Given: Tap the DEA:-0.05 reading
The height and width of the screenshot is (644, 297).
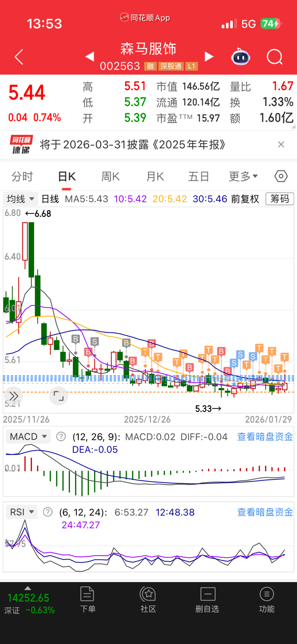Looking at the screenshot, I should point(95,450).
